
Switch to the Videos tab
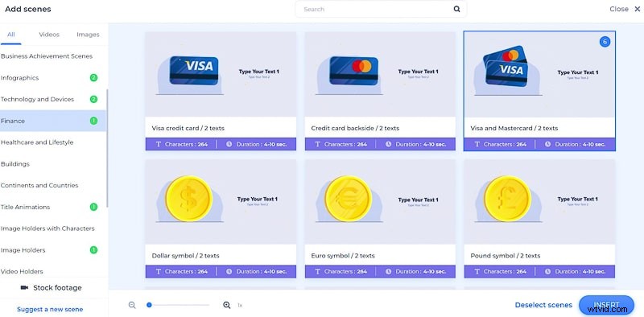49,35
